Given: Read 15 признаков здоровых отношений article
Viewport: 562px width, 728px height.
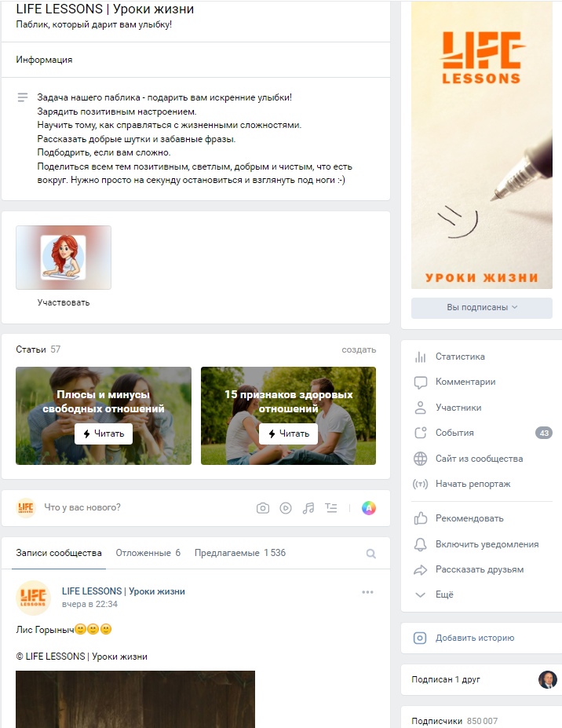Looking at the screenshot, I should (x=288, y=434).
